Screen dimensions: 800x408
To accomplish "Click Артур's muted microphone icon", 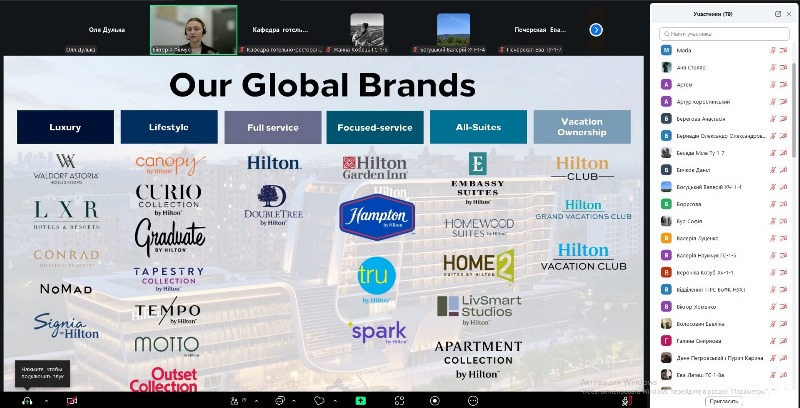I will (x=772, y=101).
